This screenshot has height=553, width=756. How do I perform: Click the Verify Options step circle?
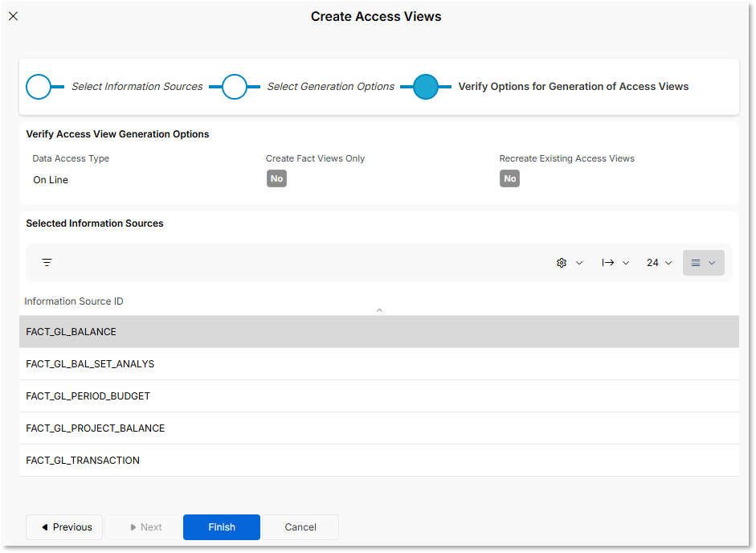[x=426, y=86]
